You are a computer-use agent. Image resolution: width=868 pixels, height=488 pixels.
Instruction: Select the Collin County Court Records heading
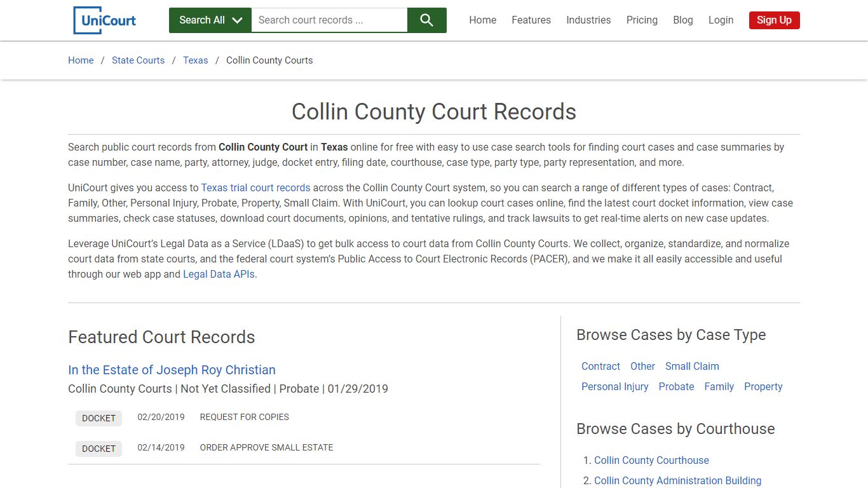tap(434, 112)
